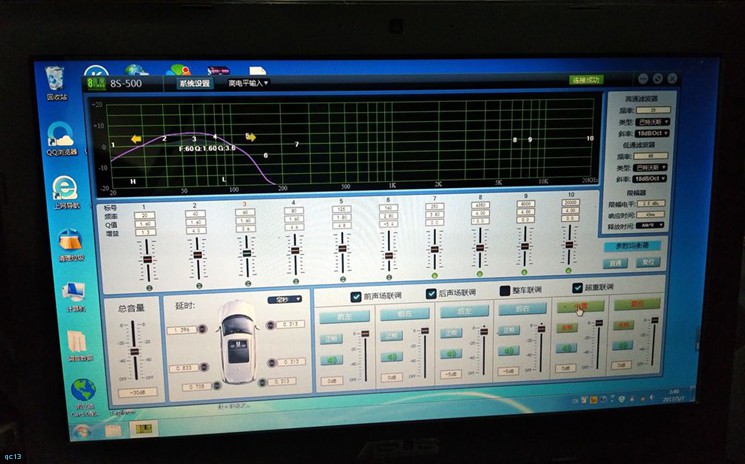
Task: Click the Windows Start button
Action: pos(82,432)
